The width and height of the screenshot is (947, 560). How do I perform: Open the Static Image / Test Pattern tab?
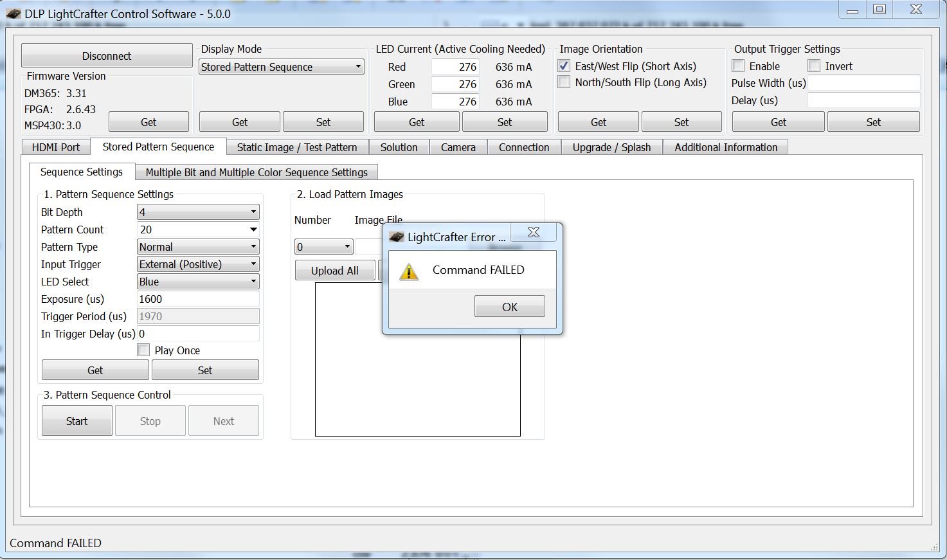coord(297,147)
